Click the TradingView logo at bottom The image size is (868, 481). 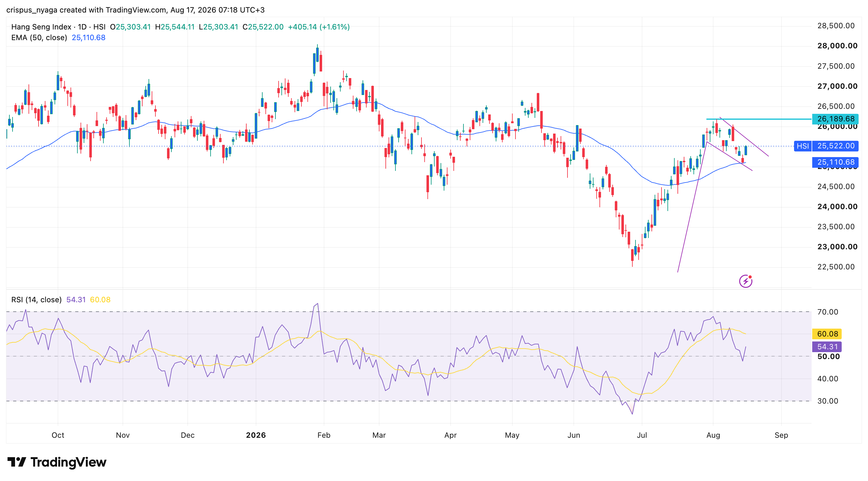(57, 462)
